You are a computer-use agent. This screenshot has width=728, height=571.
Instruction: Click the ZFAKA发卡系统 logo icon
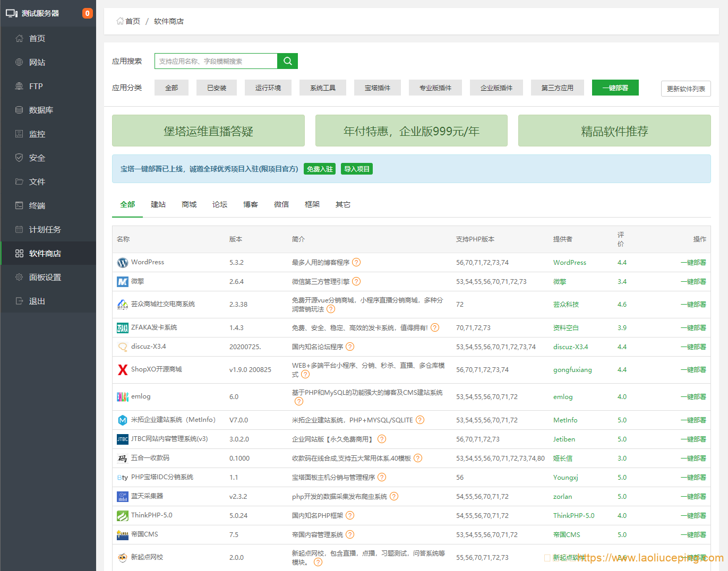click(123, 328)
